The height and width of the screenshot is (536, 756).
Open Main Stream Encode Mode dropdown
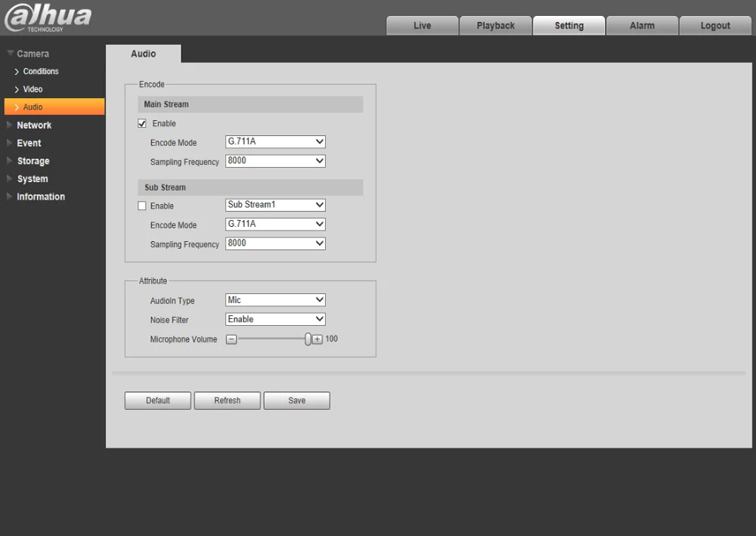275,141
